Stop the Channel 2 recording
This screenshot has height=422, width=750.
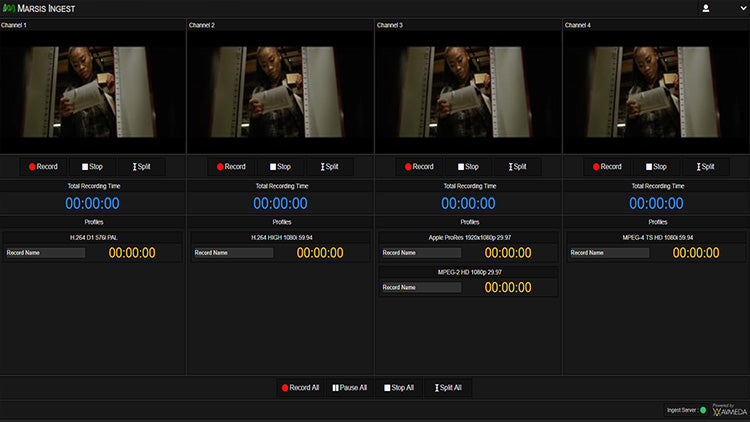click(x=282, y=167)
